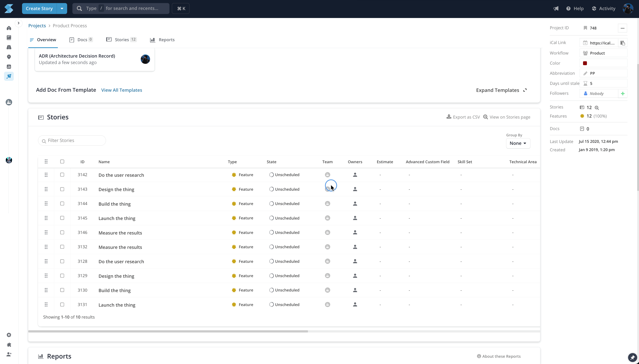Image resolution: width=639 pixels, height=364 pixels.
Task: Open the Activity menu
Action: pyautogui.click(x=603, y=8)
